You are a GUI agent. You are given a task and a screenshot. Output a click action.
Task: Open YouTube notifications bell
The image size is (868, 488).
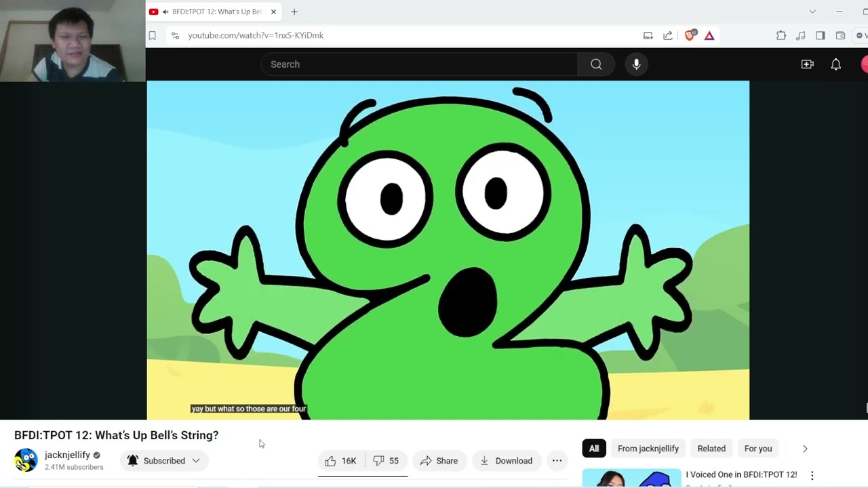pyautogui.click(x=836, y=64)
